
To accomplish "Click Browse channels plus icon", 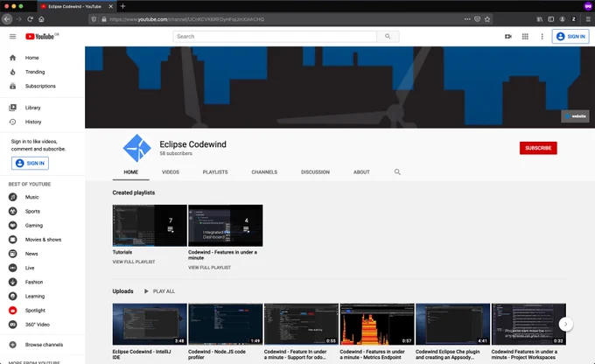I will pyautogui.click(x=13, y=345).
